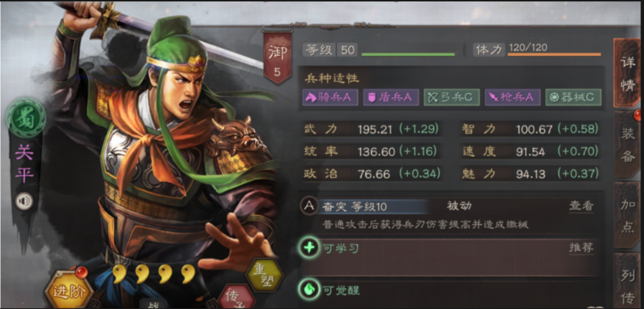Open the 进阶 hexagon button
The image size is (644, 309).
(x=69, y=290)
